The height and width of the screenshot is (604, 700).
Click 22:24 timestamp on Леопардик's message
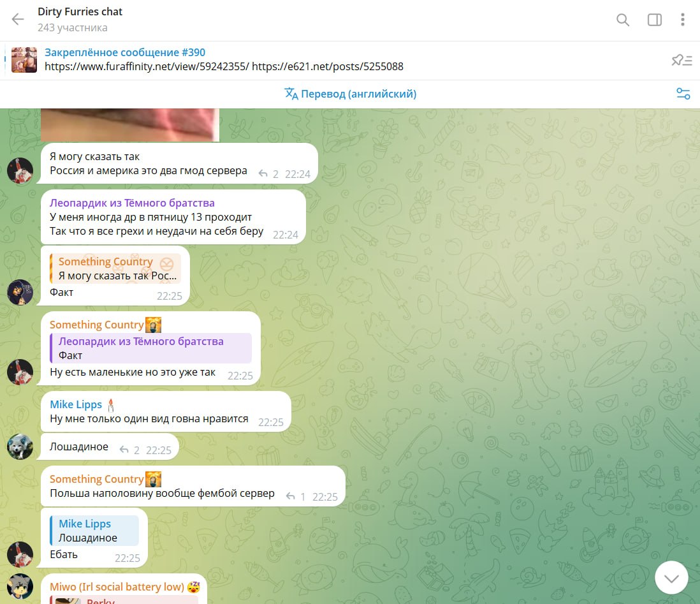pyautogui.click(x=285, y=235)
